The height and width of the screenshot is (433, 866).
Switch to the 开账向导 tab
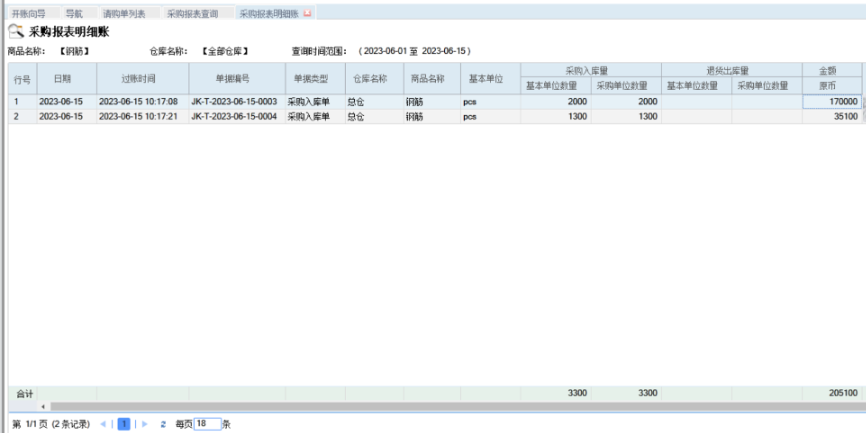[30, 14]
